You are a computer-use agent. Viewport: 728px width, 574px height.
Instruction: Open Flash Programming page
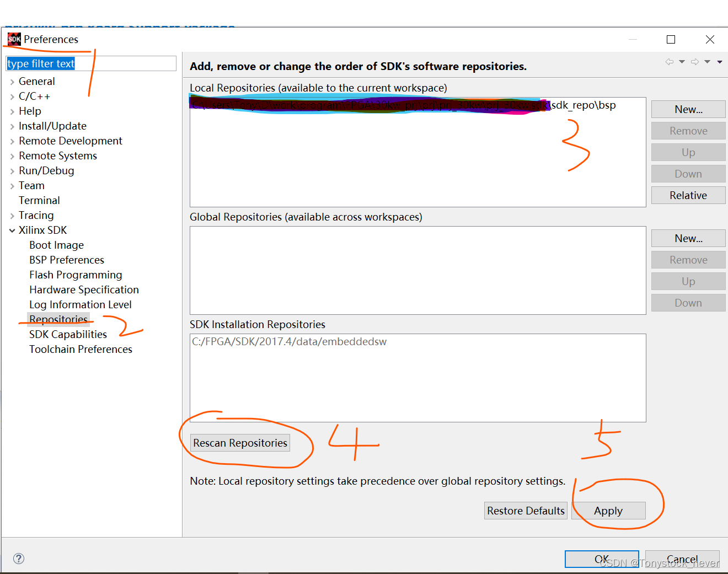[76, 275]
